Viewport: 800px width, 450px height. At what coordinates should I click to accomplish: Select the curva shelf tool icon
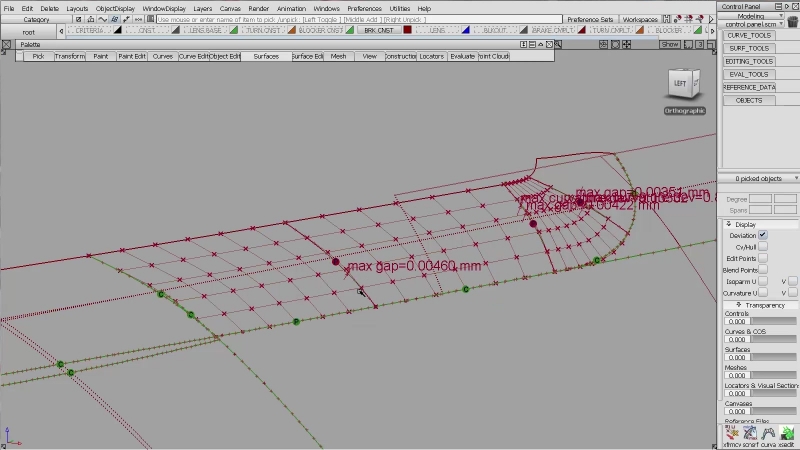(x=768, y=433)
